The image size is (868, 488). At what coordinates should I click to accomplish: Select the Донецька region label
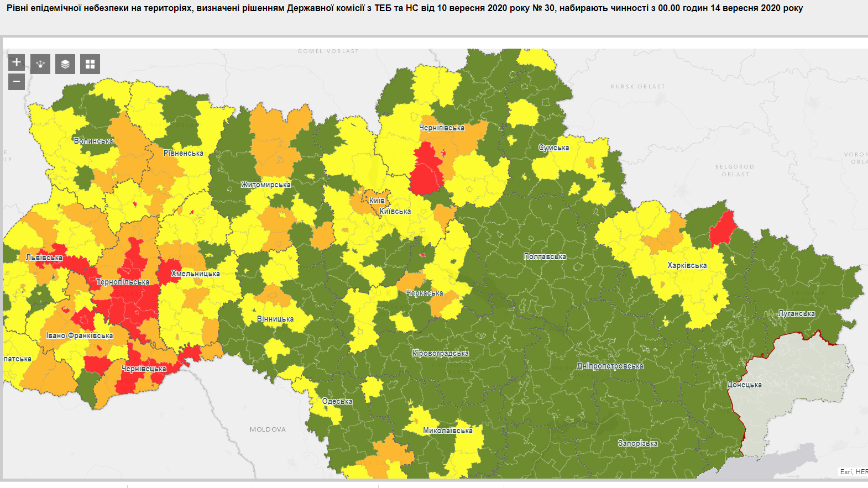[x=744, y=385]
